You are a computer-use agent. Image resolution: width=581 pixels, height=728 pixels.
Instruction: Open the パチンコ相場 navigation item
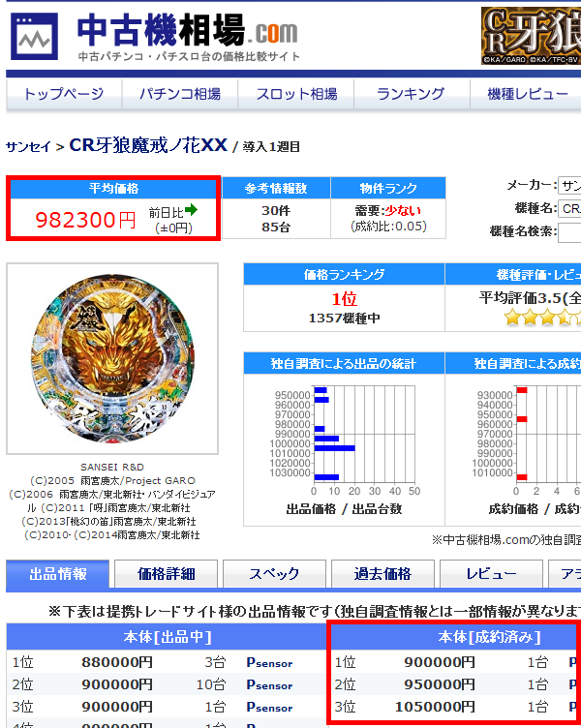[x=180, y=94]
